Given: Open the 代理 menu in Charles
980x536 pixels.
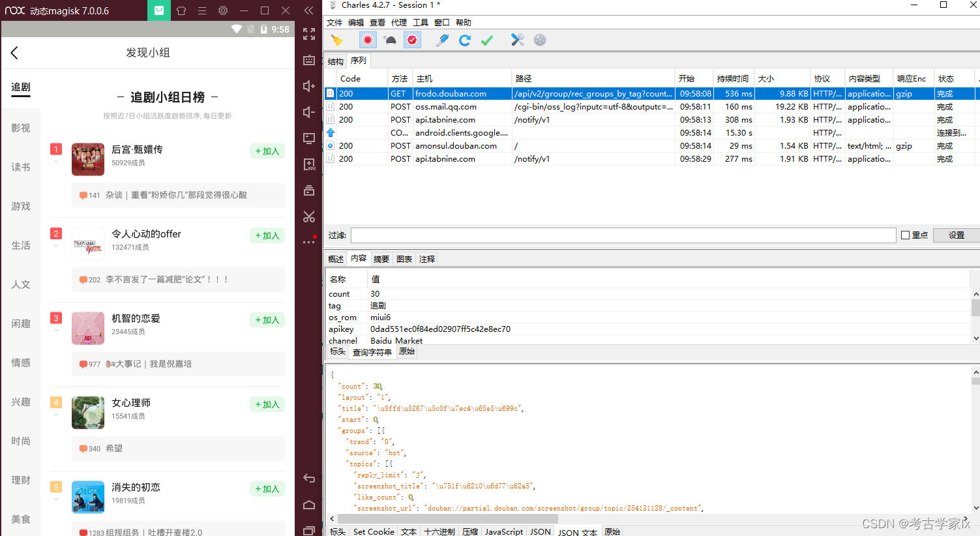Looking at the screenshot, I should coord(399,22).
